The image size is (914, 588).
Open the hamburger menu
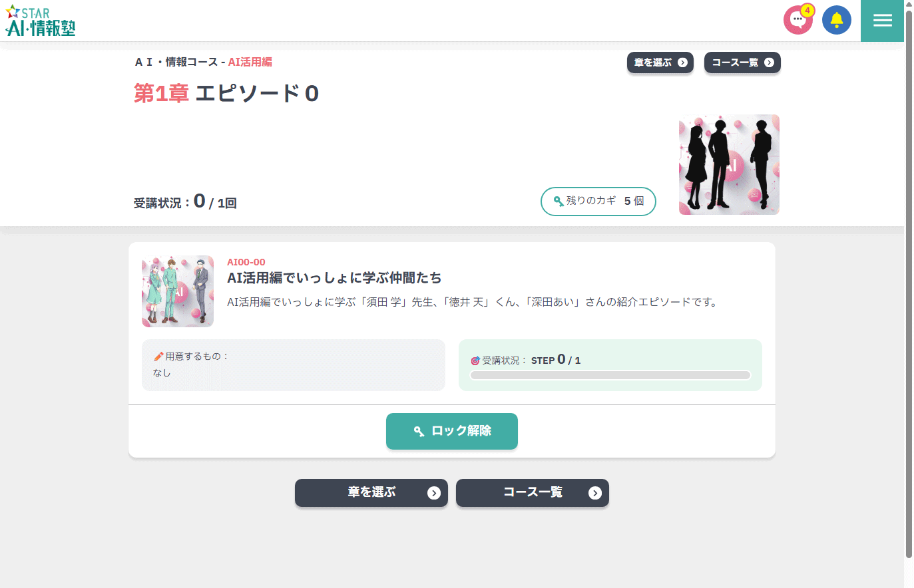pos(882,21)
